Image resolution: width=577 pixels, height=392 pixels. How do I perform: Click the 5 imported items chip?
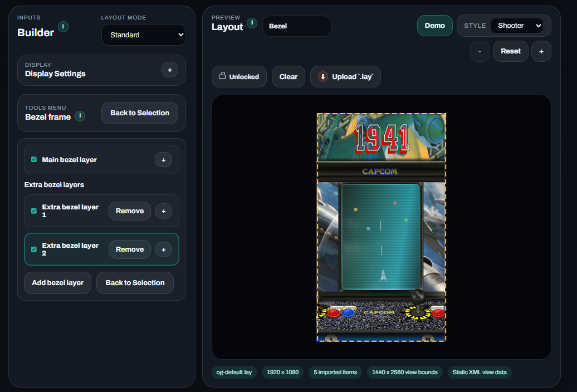point(335,372)
